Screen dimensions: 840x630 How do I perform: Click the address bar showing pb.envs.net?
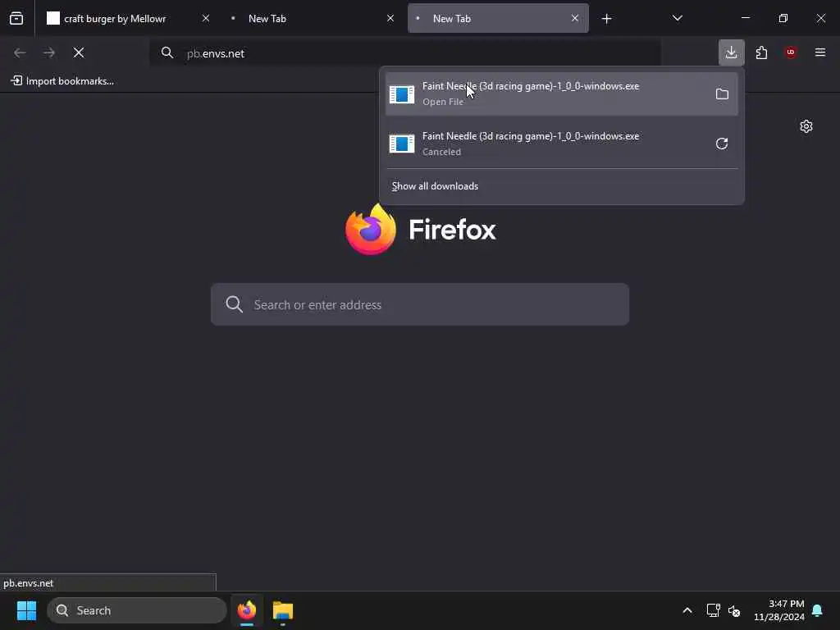tap(405, 53)
